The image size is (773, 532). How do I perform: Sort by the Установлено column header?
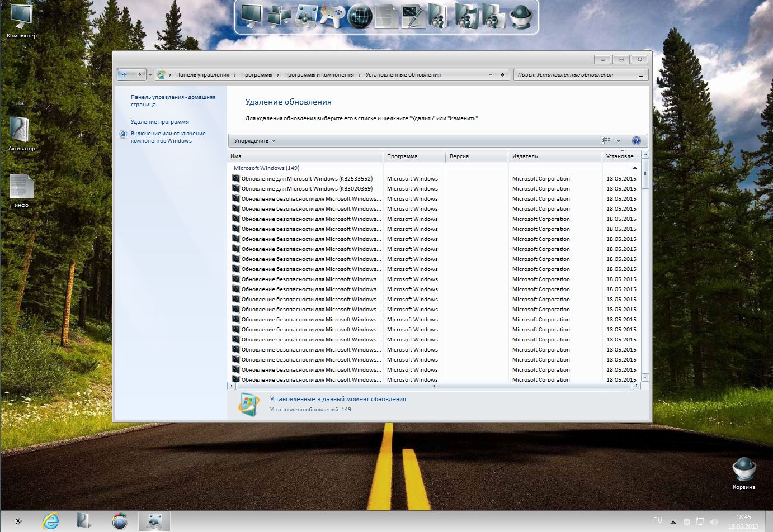tap(621, 156)
